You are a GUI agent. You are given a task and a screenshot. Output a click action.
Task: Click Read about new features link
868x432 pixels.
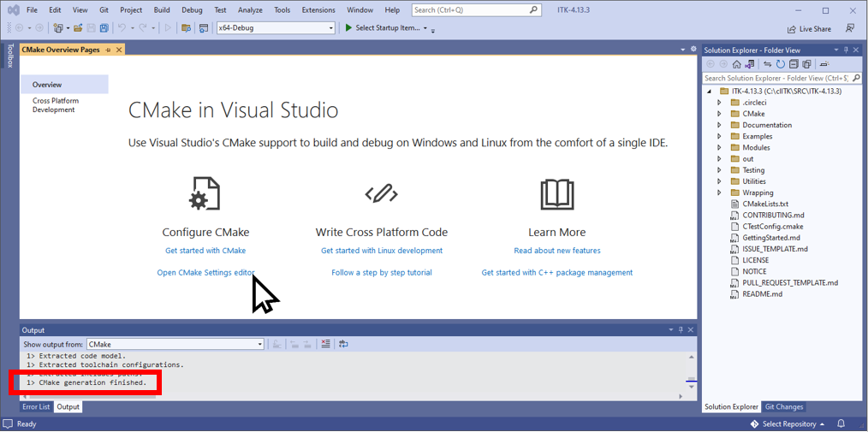click(x=557, y=251)
